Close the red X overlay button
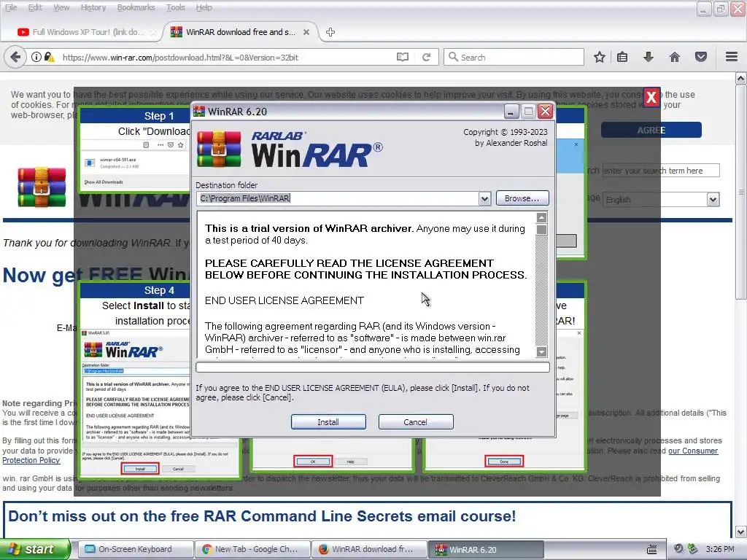Viewport: 747px width, 560px height. click(651, 98)
